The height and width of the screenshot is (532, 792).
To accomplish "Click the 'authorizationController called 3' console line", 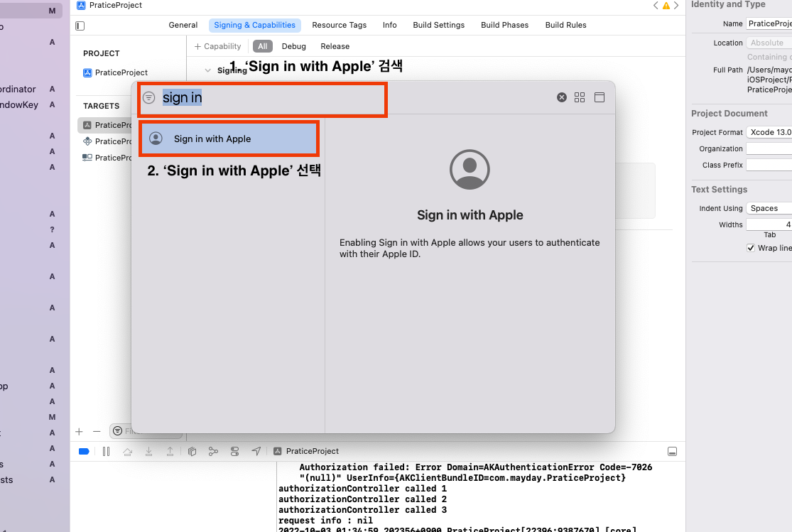I will (362, 510).
